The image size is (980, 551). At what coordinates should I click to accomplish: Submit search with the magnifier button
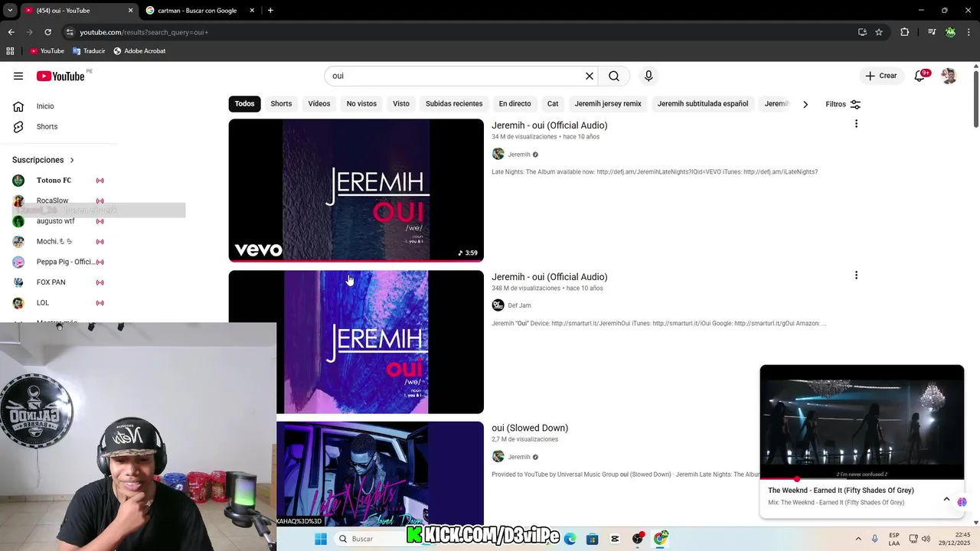click(x=614, y=76)
